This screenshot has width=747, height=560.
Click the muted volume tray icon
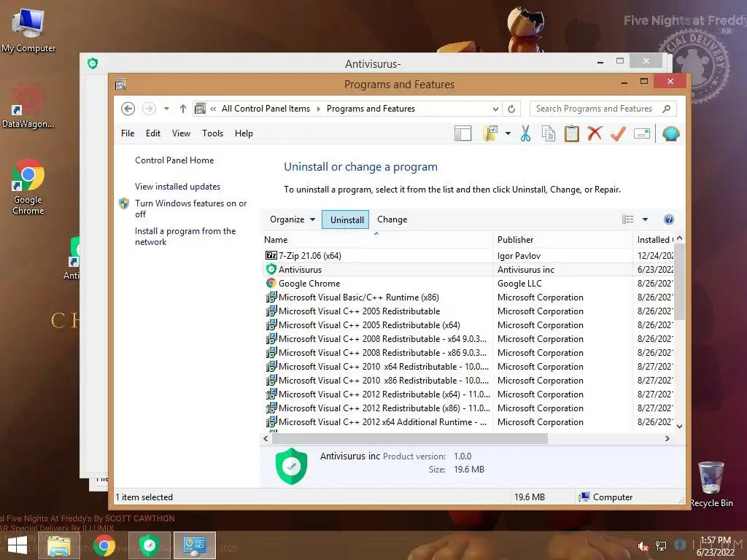[643, 546]
